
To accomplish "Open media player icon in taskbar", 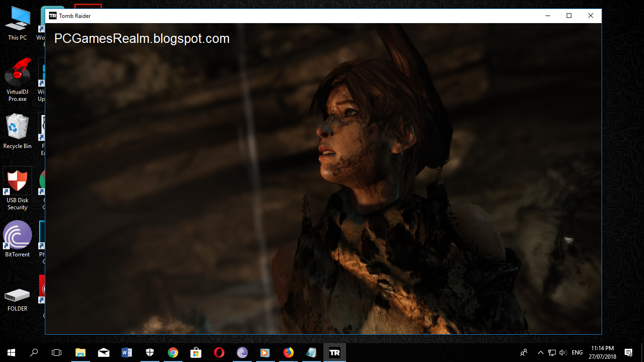I will point(265,352).
